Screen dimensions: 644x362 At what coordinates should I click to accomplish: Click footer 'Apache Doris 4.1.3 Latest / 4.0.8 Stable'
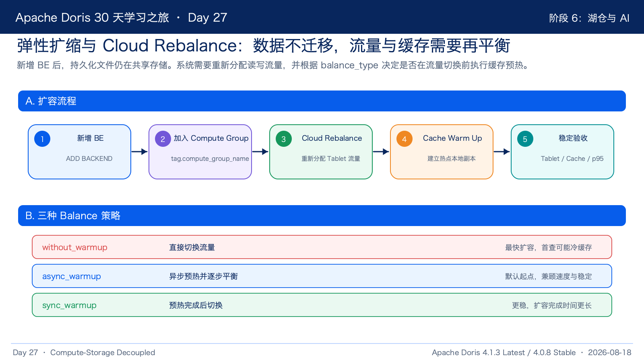point(504,352)
